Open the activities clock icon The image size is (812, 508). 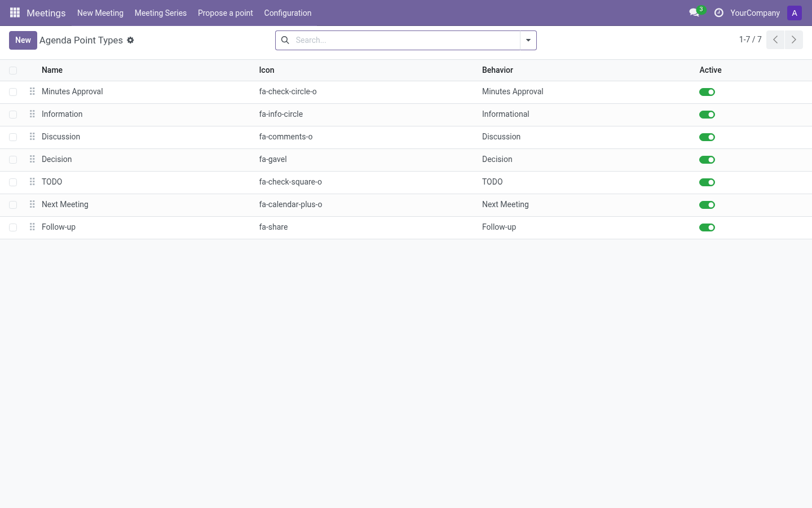(718, 12)
